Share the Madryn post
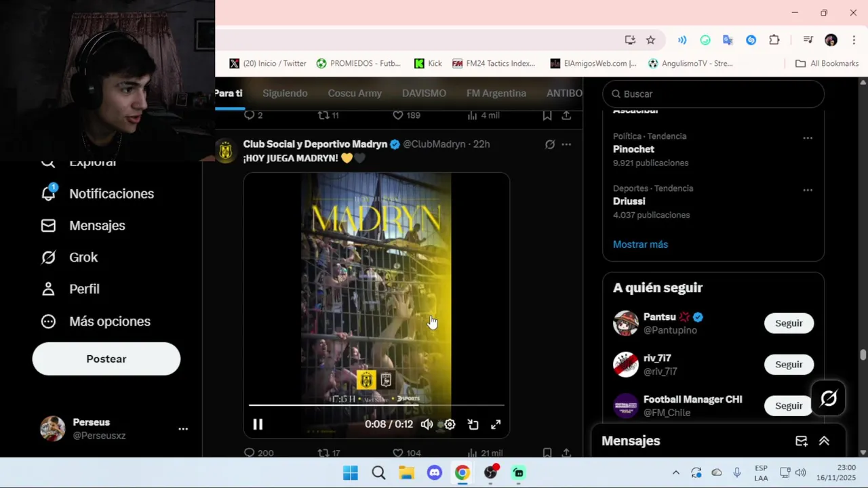Image resolution: width=868 pixels, height=488 pixels. pos(566,453)
